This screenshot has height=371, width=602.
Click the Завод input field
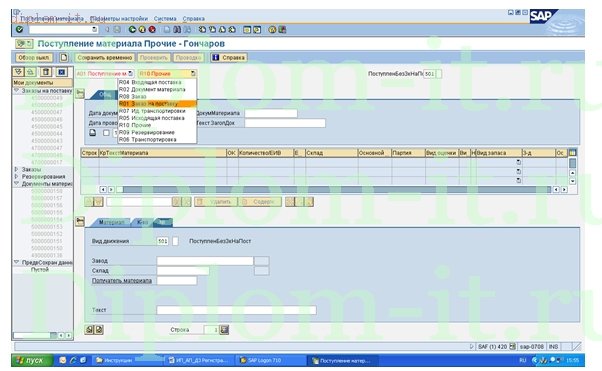pyautogui.click(x=205, y=261)
